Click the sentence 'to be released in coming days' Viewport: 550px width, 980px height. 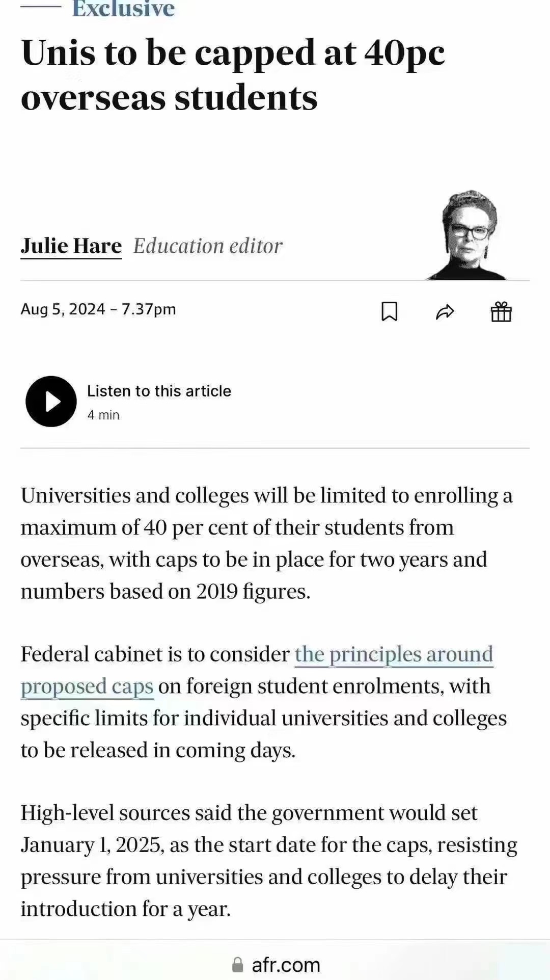(x=158, y=750)
